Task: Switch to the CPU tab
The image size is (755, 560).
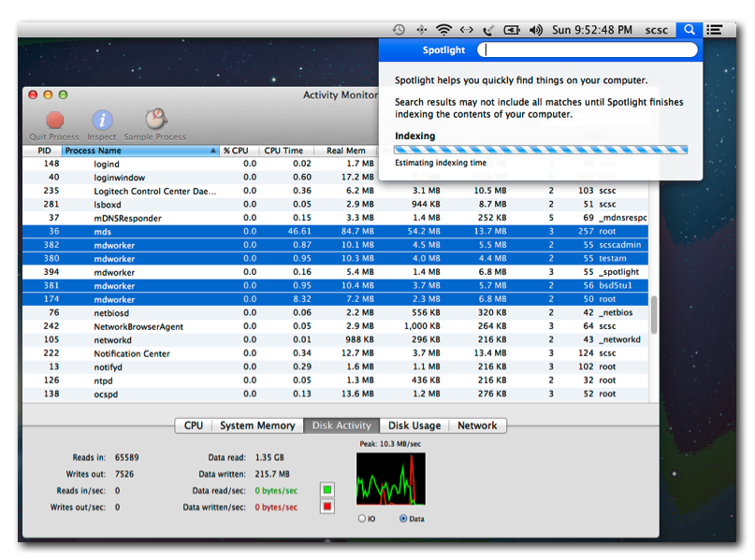Action: coord(193,425)
